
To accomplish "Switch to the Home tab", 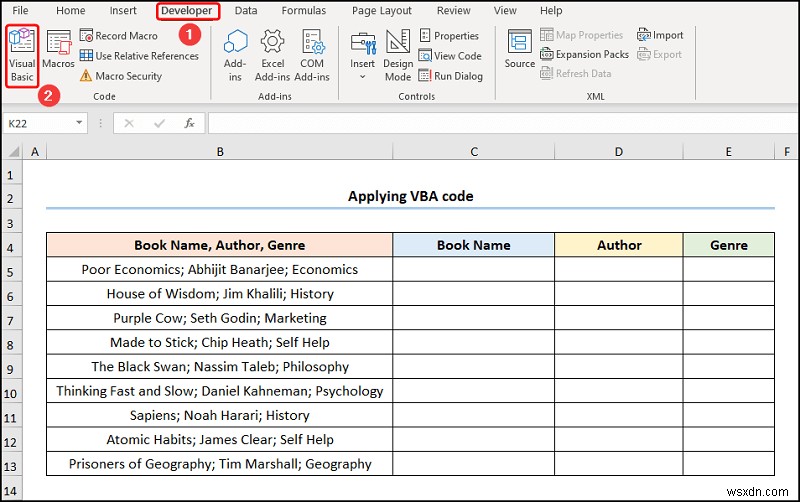I will coord(70,10).
